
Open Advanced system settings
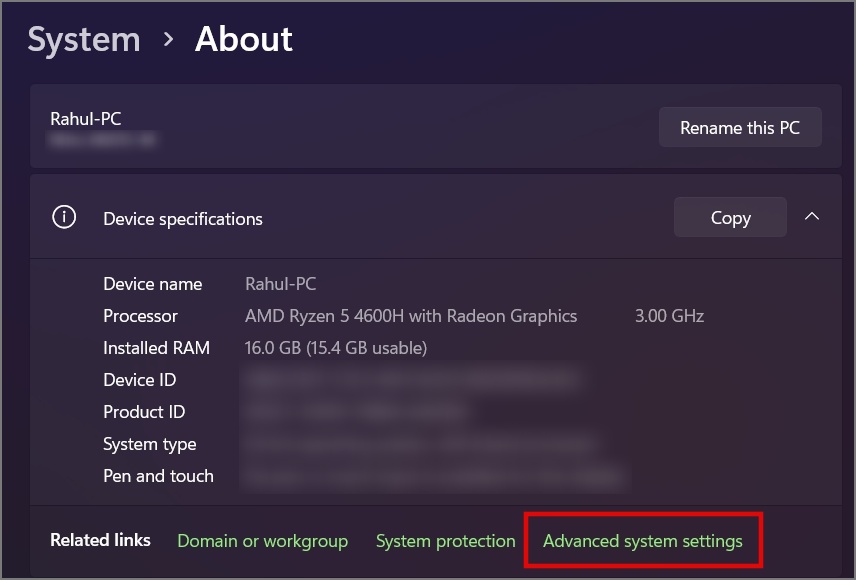coord(642,541)
